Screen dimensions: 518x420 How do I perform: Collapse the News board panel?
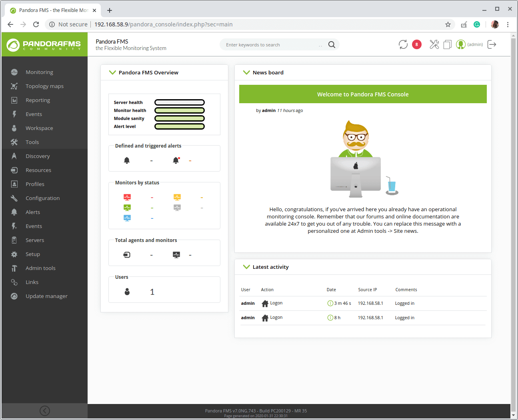click(x=246, y=72)
